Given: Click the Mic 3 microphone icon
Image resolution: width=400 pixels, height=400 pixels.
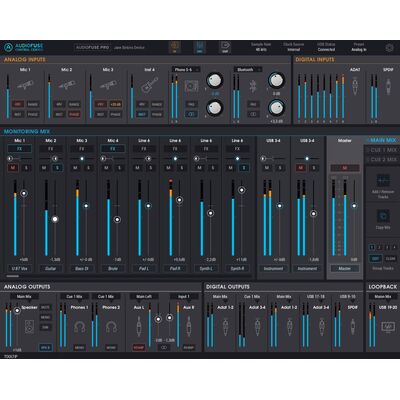Looking at the screenshot, I should (108, 85).
